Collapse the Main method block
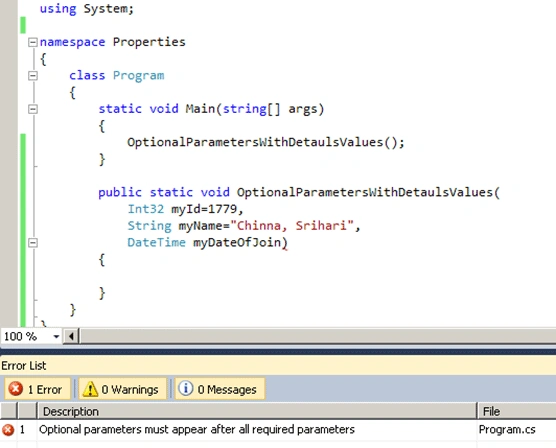The width and height of the screenshot is (556, 448). click(33, 109)
